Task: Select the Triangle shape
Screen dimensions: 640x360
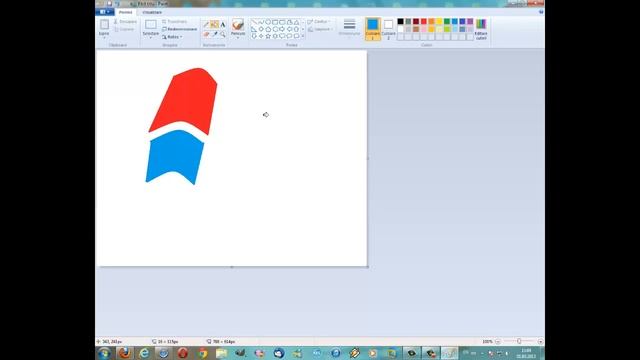Action: coord(296,22)
